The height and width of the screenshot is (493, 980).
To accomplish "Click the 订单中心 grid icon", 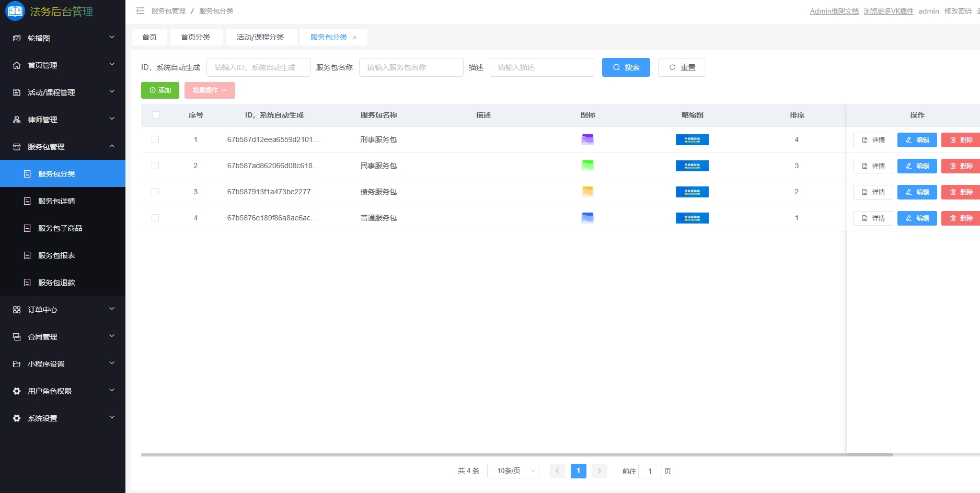I will pos(17,310).
